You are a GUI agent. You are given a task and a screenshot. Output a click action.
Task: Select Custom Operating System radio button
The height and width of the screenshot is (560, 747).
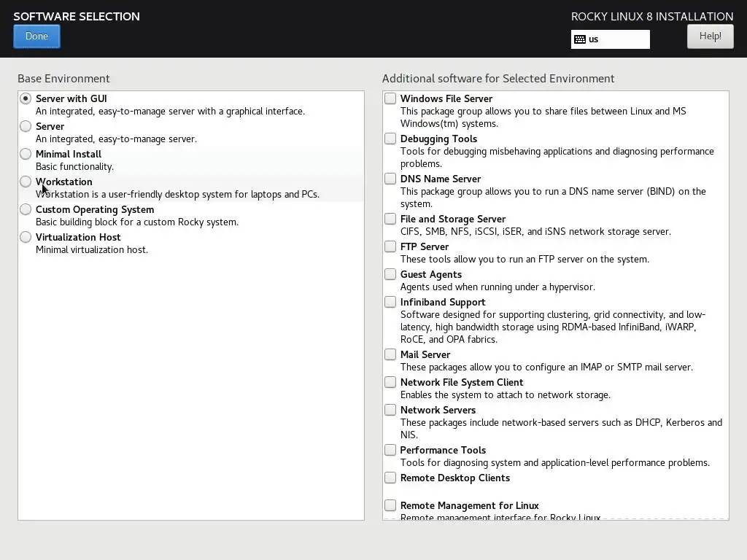coord(26,209)
